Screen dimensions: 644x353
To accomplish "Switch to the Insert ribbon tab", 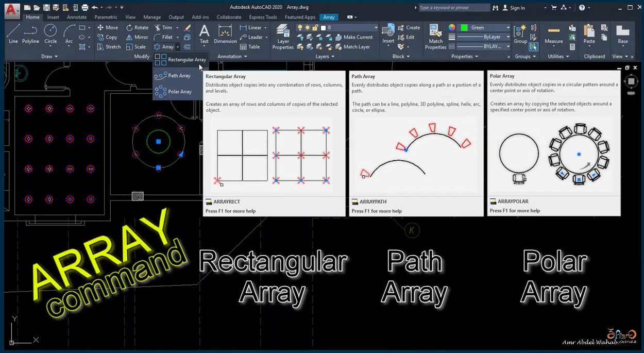I will click(x=53, y=17).
